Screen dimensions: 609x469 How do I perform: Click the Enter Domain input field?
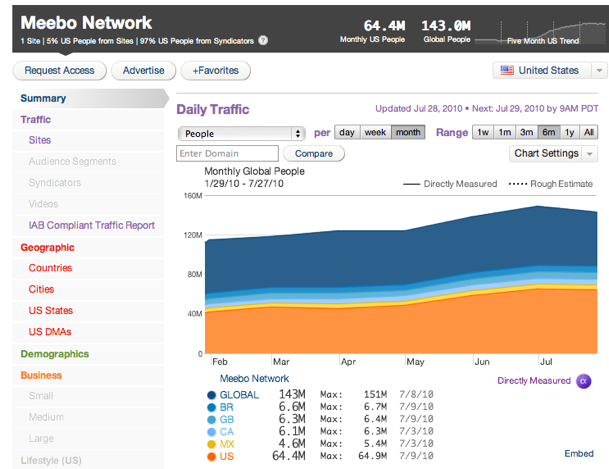pos(227,153)
